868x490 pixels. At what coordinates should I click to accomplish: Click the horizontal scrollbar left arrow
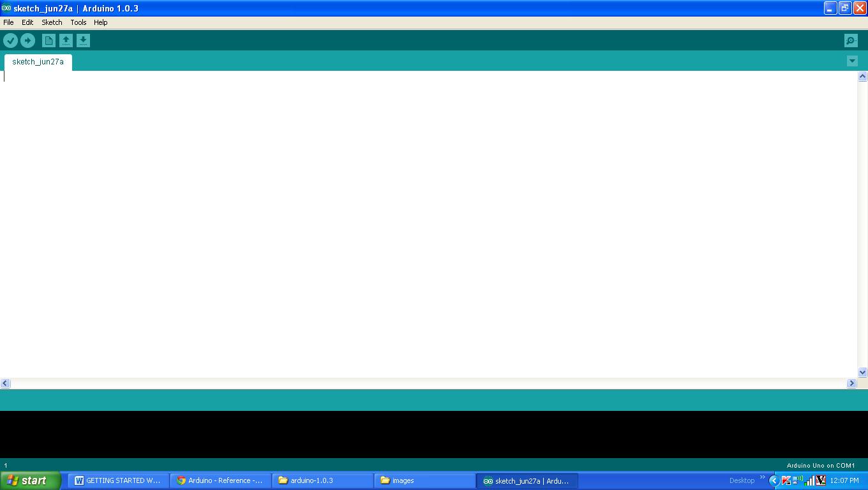pyautogui.click(x=5, y=383)
